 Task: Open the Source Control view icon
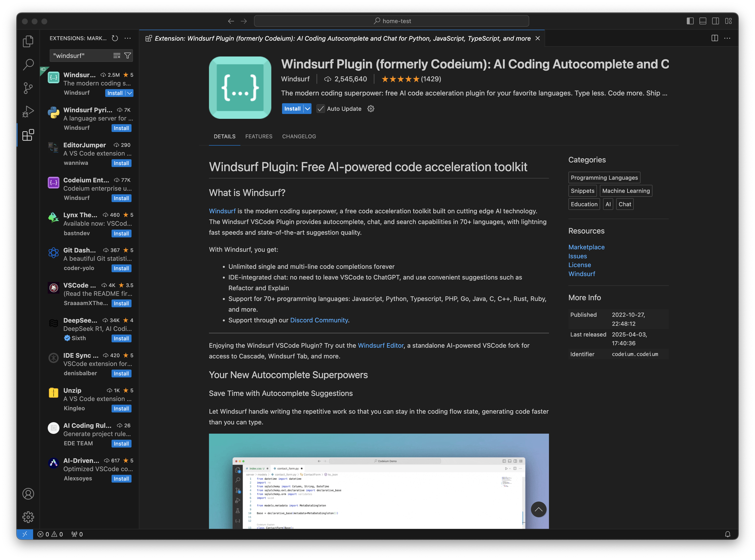(28, 88)
